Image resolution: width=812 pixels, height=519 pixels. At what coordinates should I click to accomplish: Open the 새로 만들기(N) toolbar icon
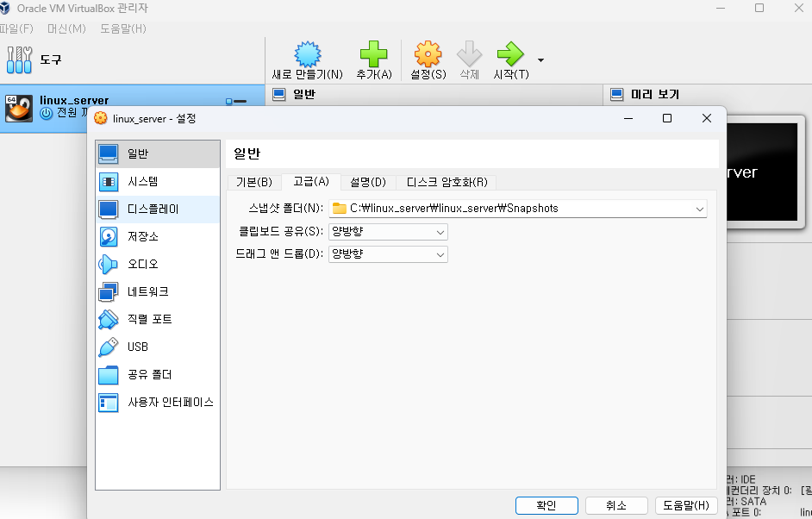(x=308, y=54)
